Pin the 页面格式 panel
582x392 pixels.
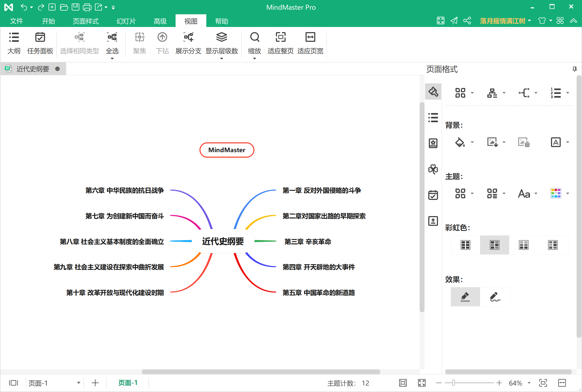[574, 69]
